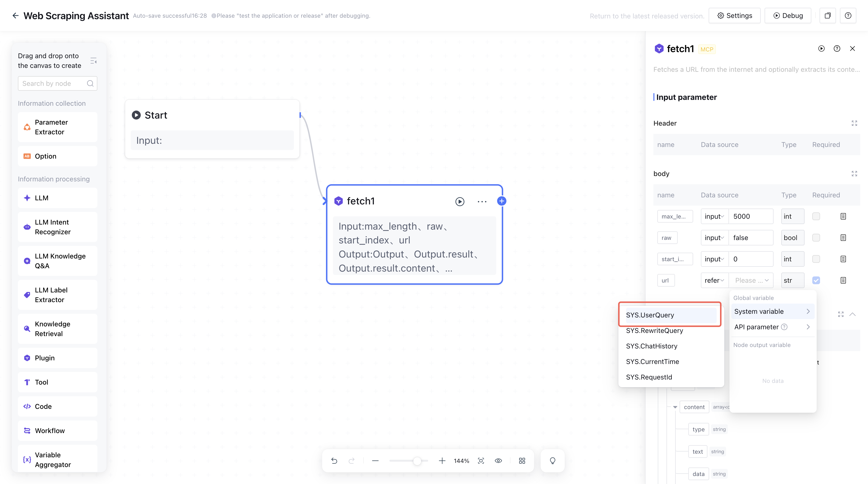Click the blue plus on fetch1 node

pyautogui.click(x=501, y=201)
